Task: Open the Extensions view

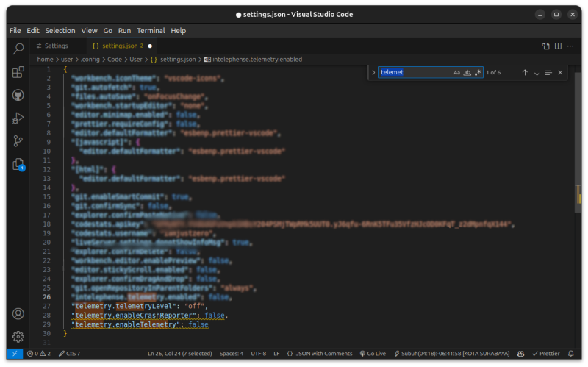Action: pos(18,72)
